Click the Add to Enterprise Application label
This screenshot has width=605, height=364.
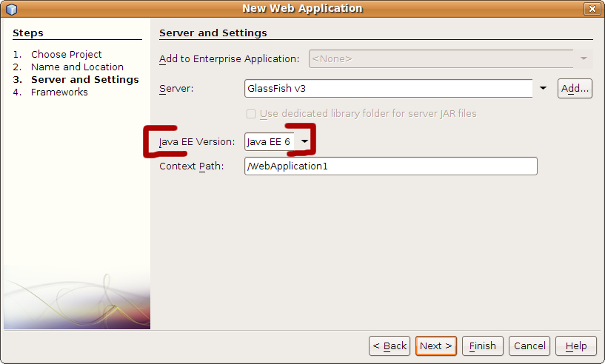click(230, 59)
